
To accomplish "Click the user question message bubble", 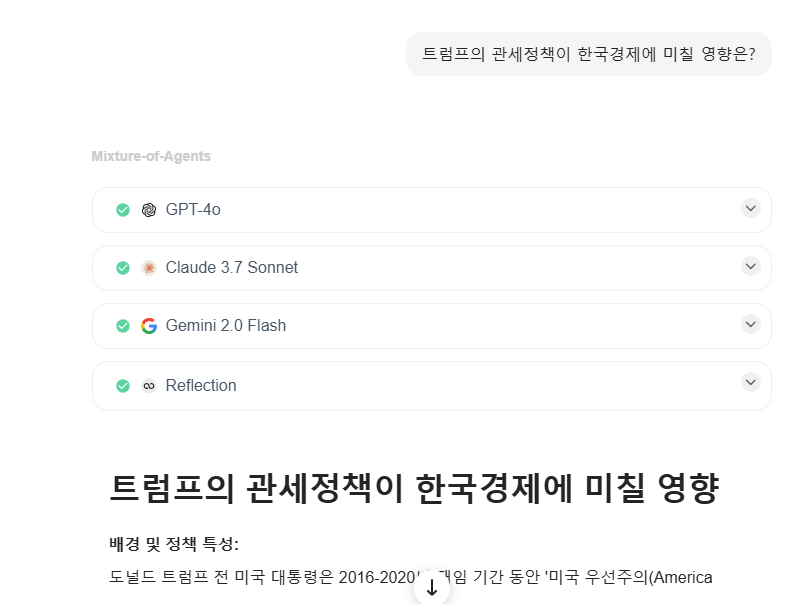I will click(x=589, y=54).
